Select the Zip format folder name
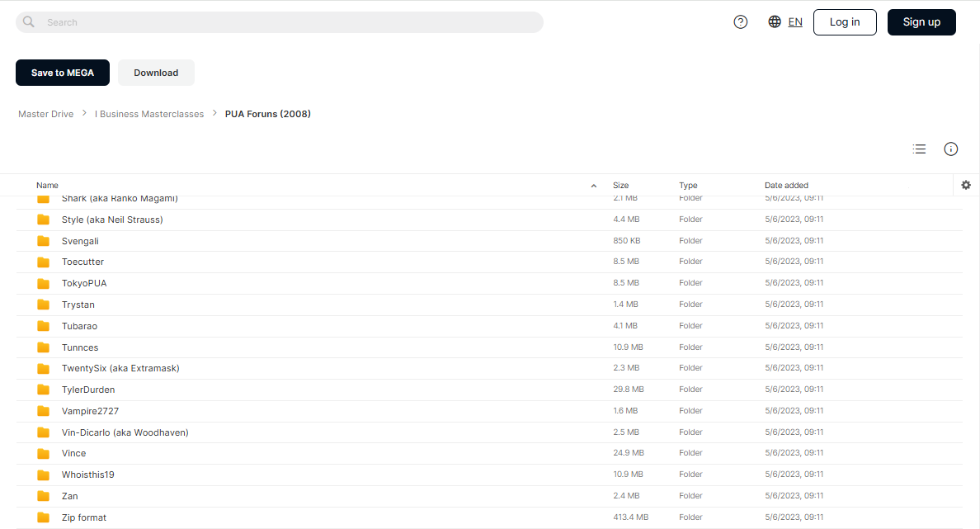Screen dimensions: 980x529 tap(84, 517)
